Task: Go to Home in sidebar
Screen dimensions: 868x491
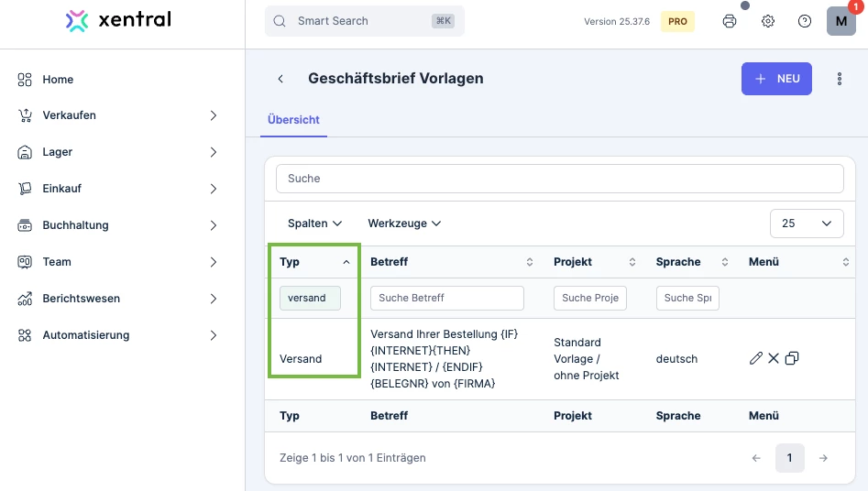Action: (58, 80)
